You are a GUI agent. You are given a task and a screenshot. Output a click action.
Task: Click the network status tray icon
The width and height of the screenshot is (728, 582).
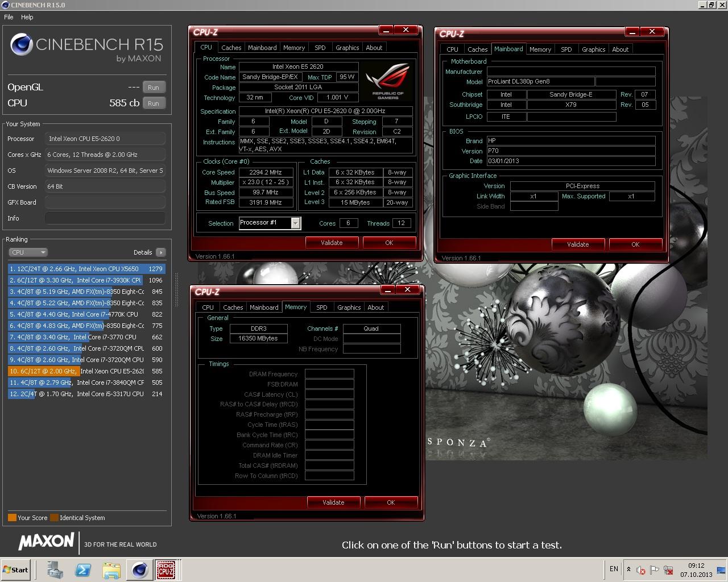(x=668, y=570)
